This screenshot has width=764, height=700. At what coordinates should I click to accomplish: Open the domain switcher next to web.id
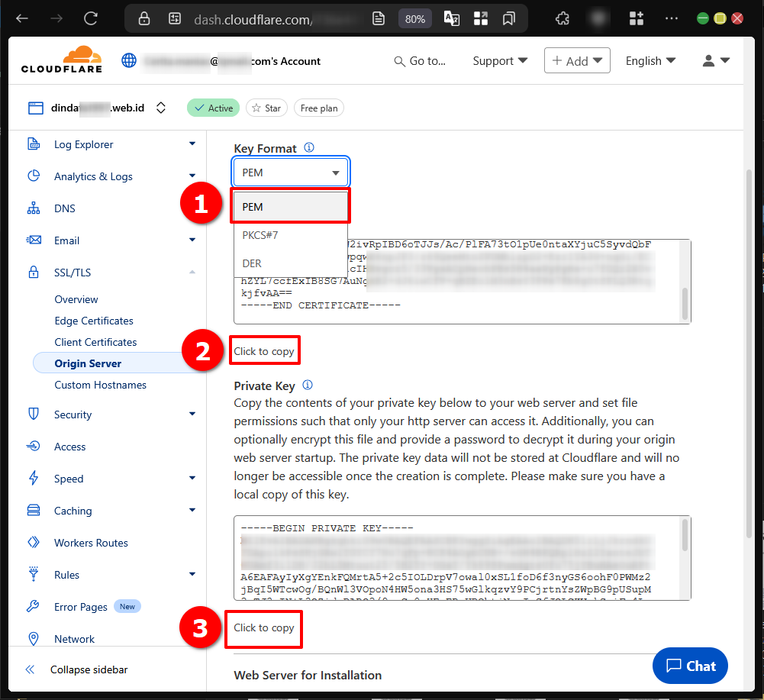tap(161, 108)
